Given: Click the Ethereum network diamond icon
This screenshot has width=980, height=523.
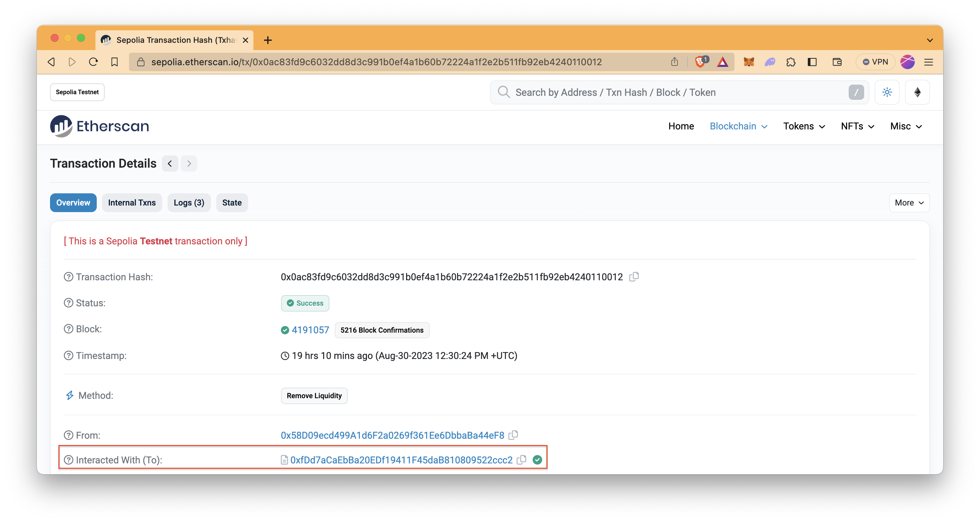Looking at the screenshot, I should 917,92.
